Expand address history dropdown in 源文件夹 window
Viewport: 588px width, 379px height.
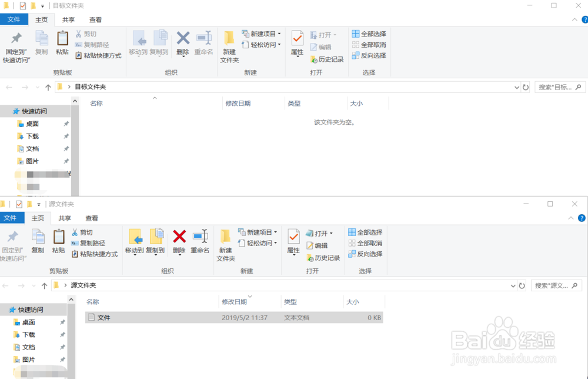tap(513, 285)
